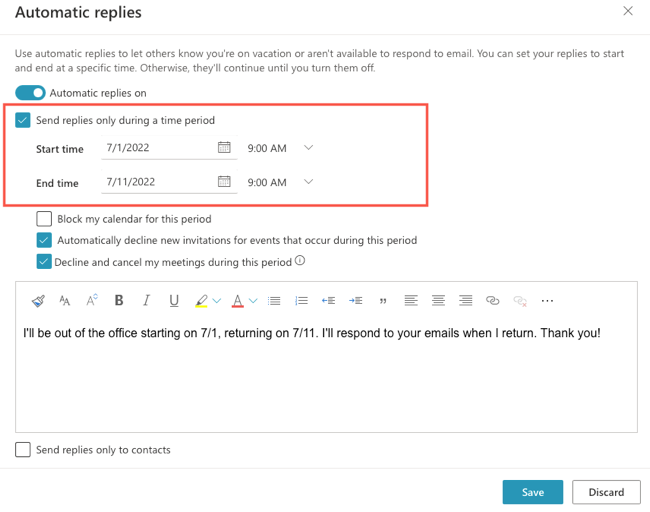Open more formatting options ellipsis
The width and height of the screenshot is (650, 512).
(547, 301)
